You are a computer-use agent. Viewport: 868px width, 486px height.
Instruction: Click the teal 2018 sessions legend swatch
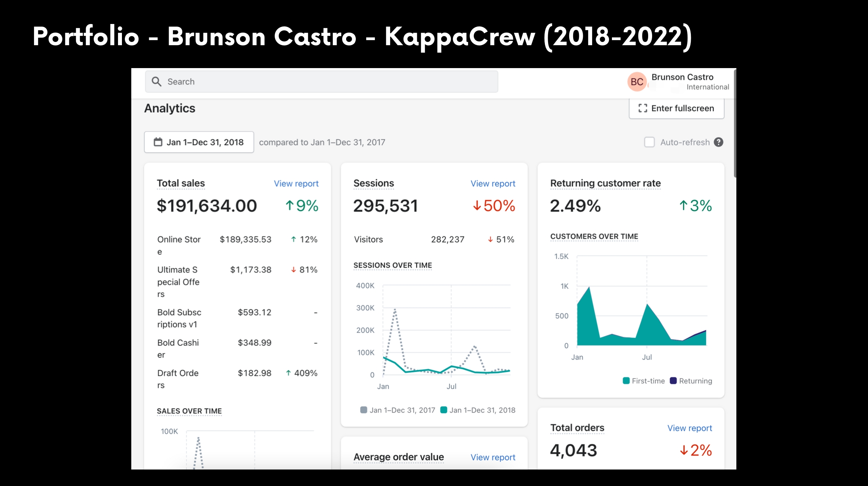pyautogui.click(x=444, y=410)
